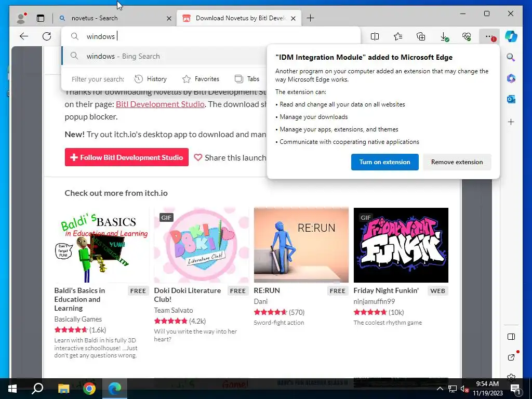Open the Outlook sidebar icon
This screenshot has width=532, height=399.
(x=511, y=99)
